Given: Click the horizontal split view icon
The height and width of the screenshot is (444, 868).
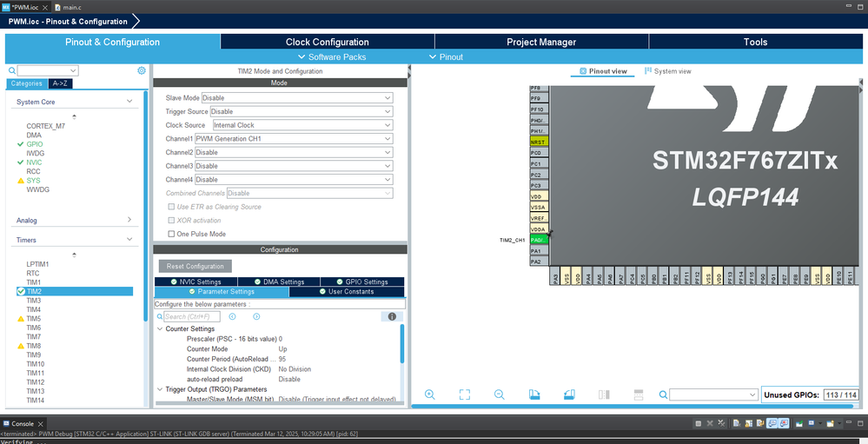Looking at the screenshot, I should tap(639, 394).
